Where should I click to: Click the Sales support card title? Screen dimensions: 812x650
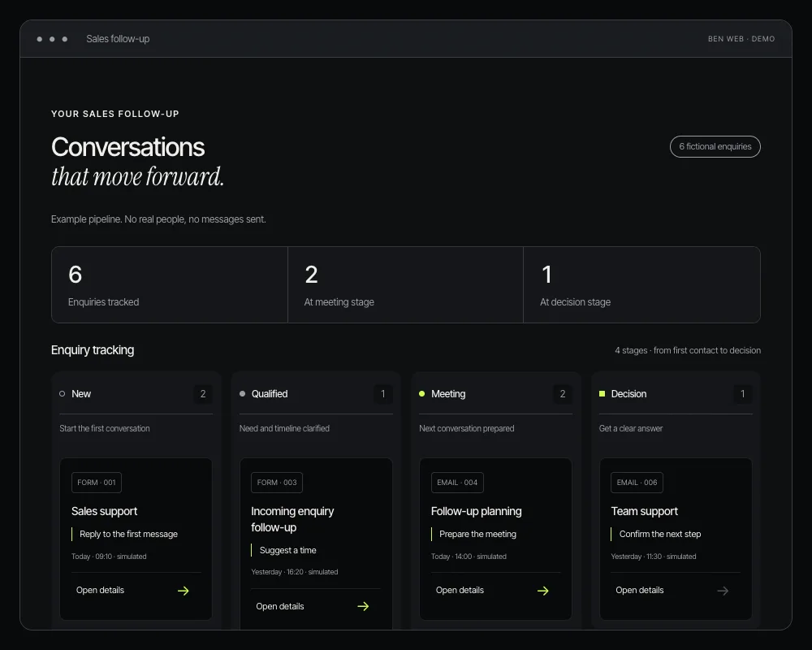pyautogui.click(x=104, y=512)
